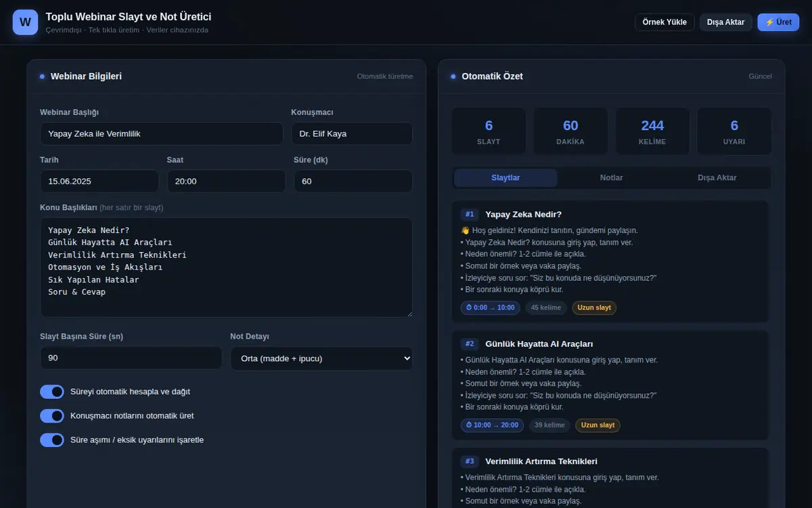Click the Saat time field
The image size is (812, 508).
coord(226,181)
